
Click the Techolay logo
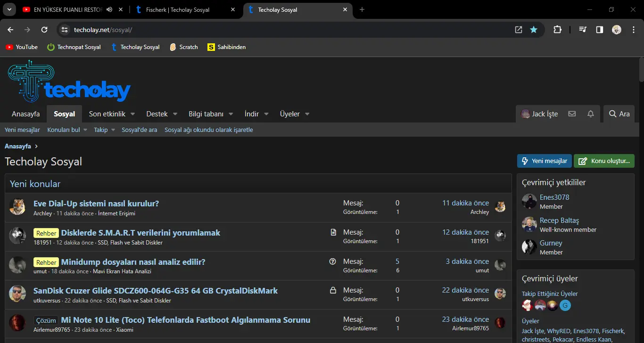[69, 81]
